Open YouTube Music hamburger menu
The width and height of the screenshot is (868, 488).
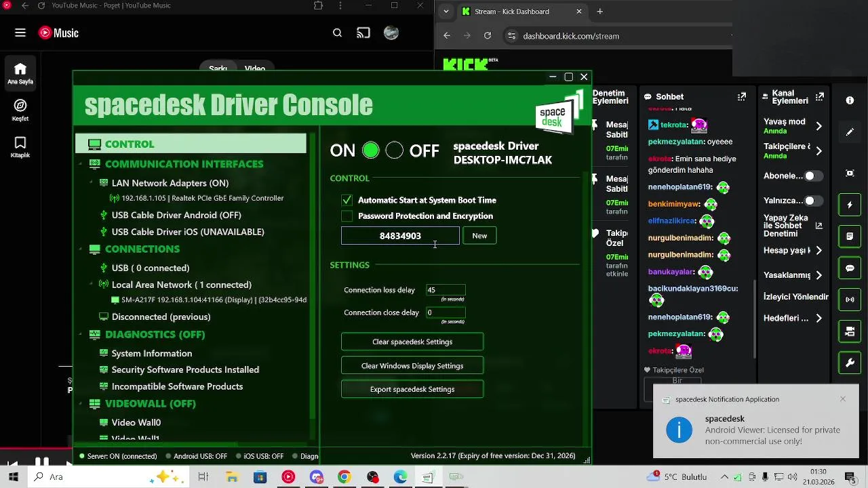[x=20, y=33]
